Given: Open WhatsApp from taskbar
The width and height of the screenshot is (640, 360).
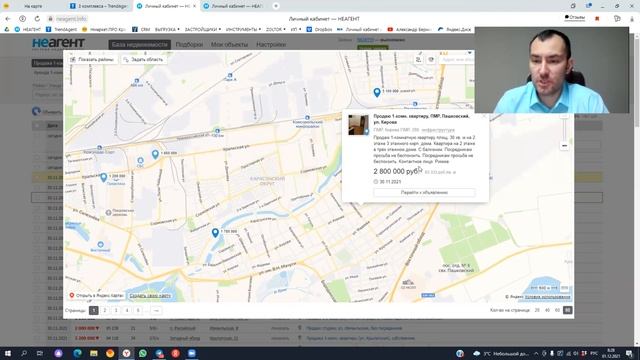Looking at the screenshot, I should coord(142,353).
